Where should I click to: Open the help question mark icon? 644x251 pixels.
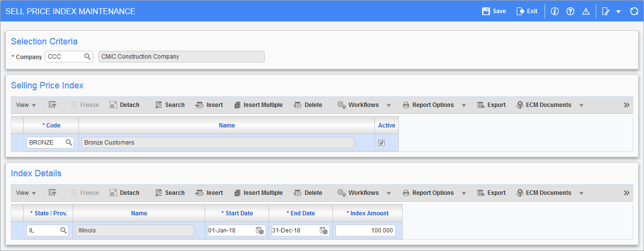(x=570, y=11)
